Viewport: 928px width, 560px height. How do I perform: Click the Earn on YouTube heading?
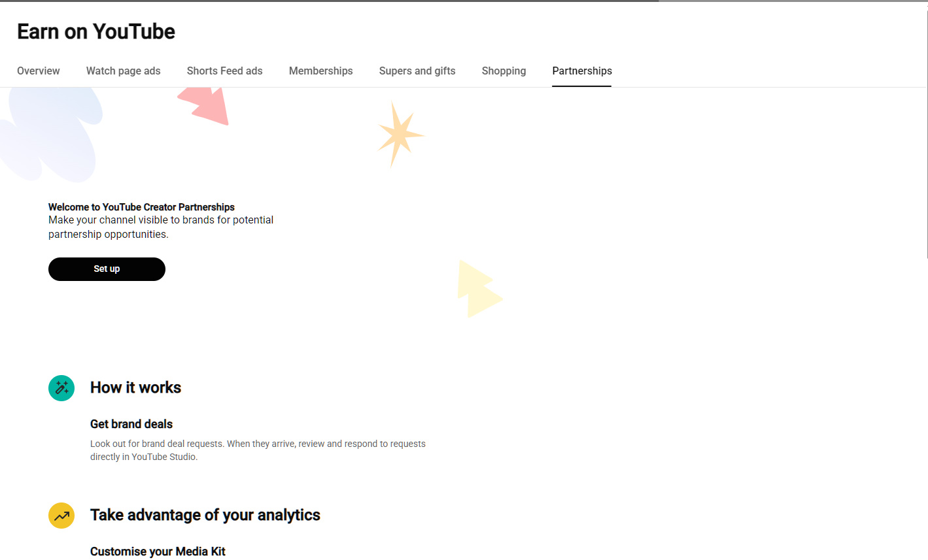(x=96, y=31)
